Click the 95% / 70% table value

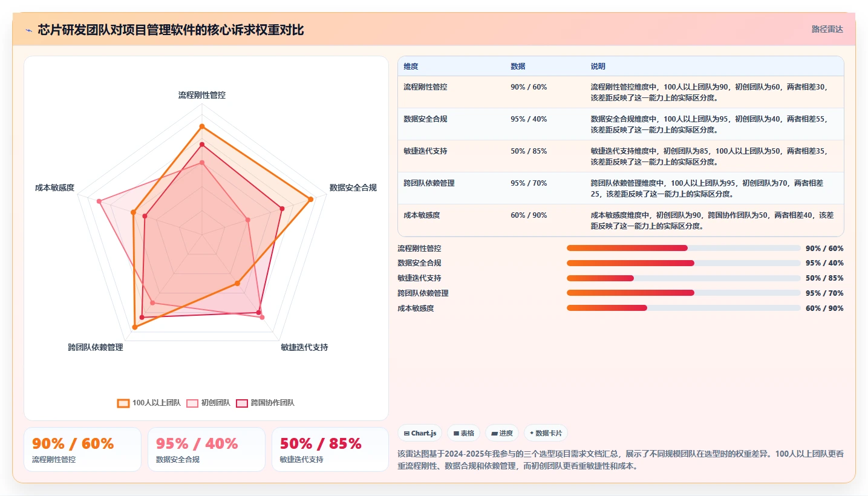click(529, 183)
